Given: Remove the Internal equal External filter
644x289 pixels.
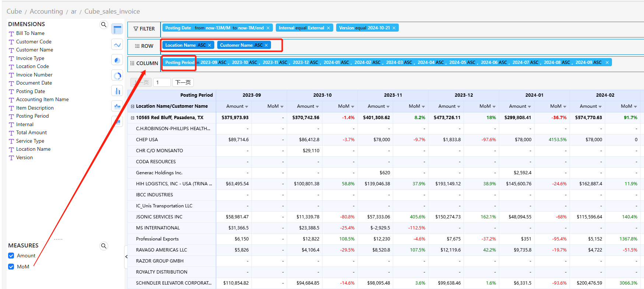Looking at the screenshot, I should [x=328, y=28].
